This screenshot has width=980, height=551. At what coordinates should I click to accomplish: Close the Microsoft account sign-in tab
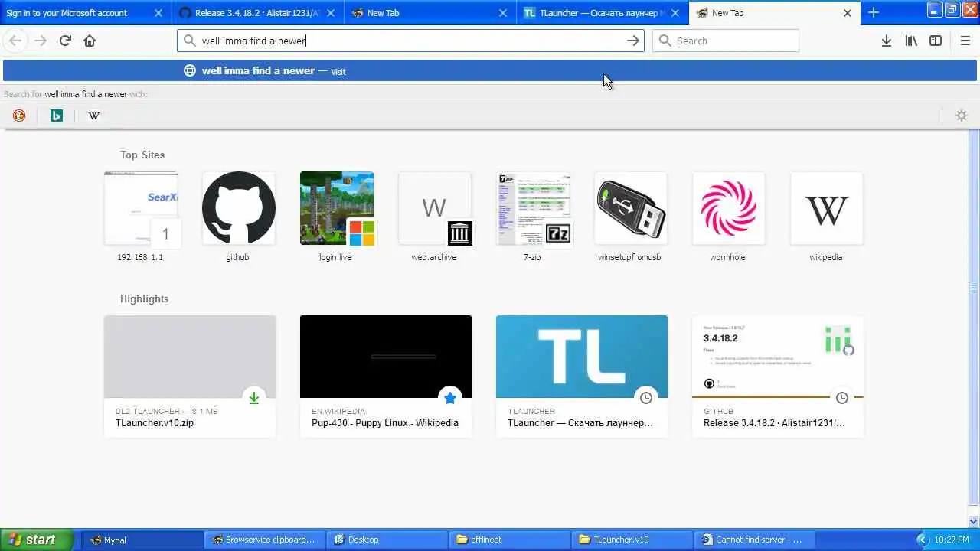tap(158, 13)
